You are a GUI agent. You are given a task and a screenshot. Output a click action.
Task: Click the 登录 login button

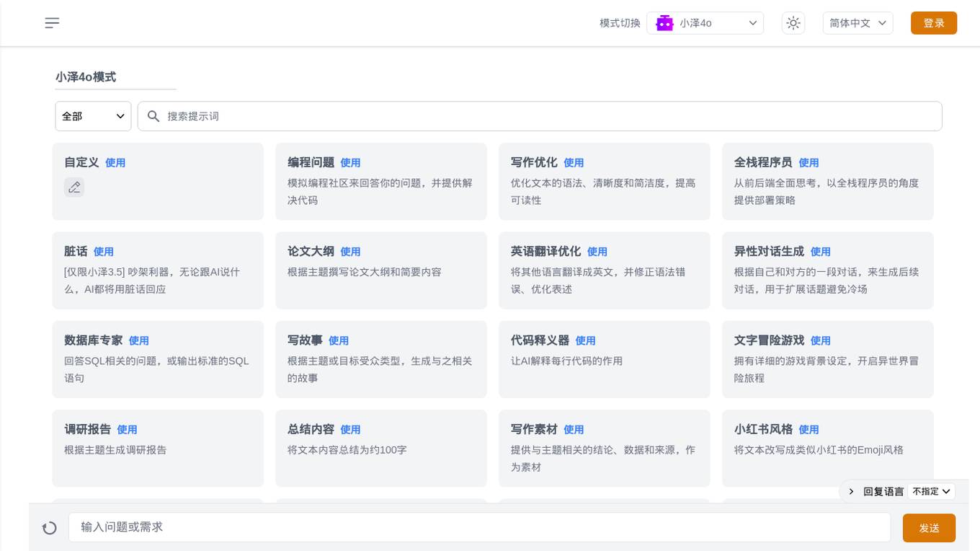[x=934, y=23]
